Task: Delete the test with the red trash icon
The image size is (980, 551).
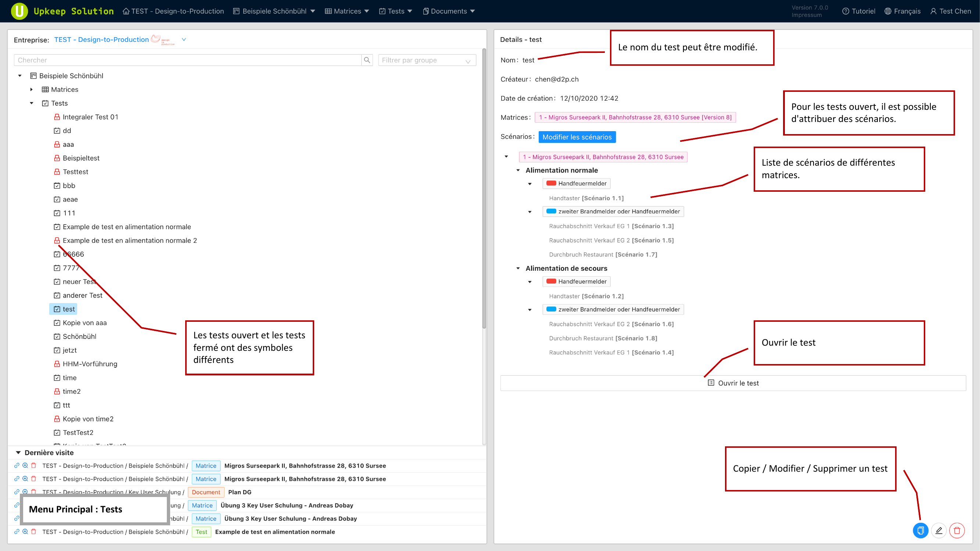Action: [x=957, y=530]
